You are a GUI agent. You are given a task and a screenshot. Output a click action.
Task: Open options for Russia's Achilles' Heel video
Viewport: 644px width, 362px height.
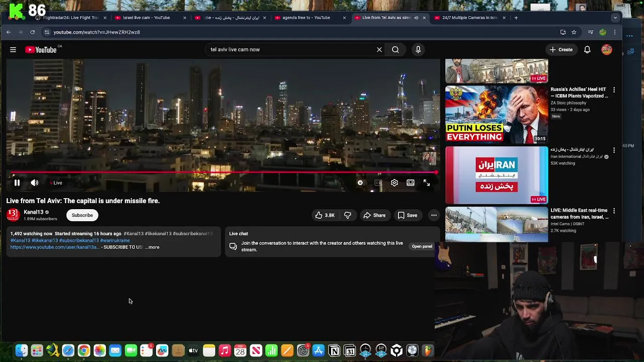[614, 90]
